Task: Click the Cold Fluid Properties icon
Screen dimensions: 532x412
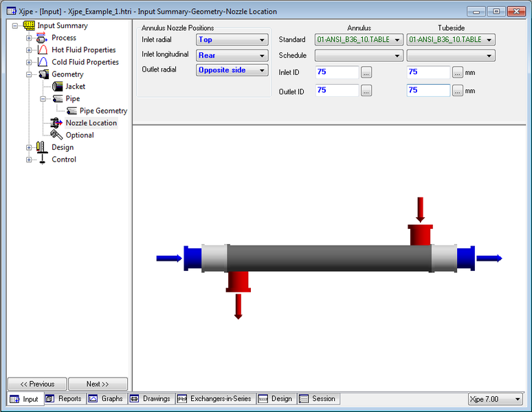Action: tap(43, 63)
